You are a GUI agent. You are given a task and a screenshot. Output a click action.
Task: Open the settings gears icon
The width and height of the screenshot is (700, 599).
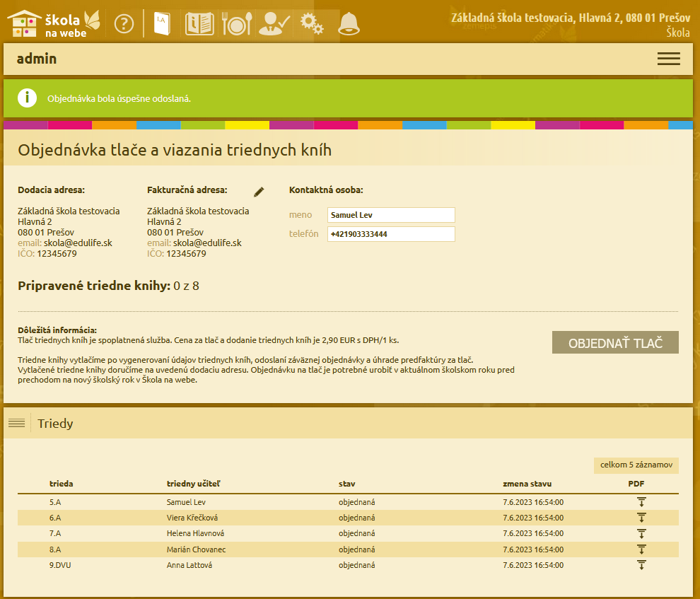(x=312, y=23)
